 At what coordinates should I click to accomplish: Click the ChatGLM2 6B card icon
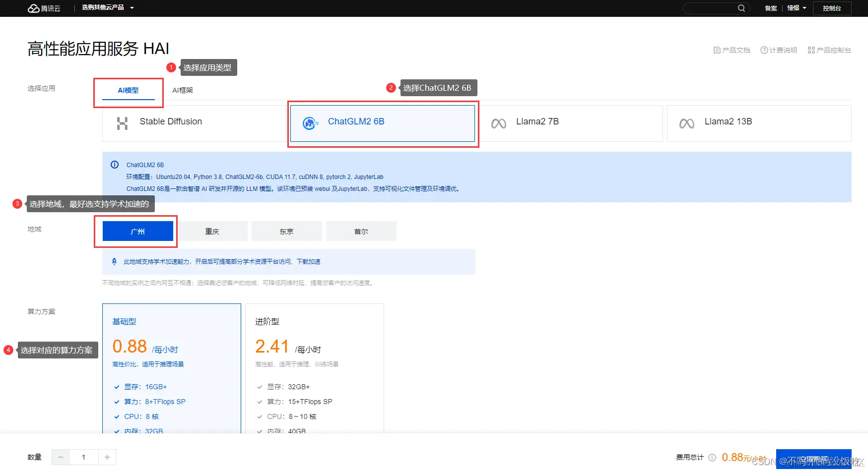click(x=310, y=123)
